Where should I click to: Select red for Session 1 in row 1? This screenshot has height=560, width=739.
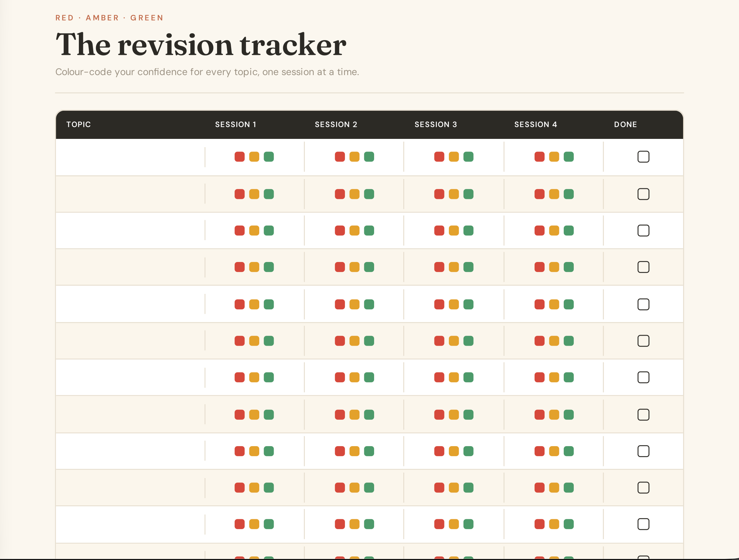[240, 157]
